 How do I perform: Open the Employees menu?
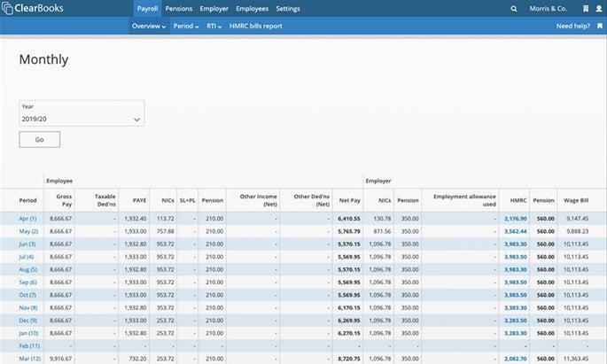coord(252,9)
